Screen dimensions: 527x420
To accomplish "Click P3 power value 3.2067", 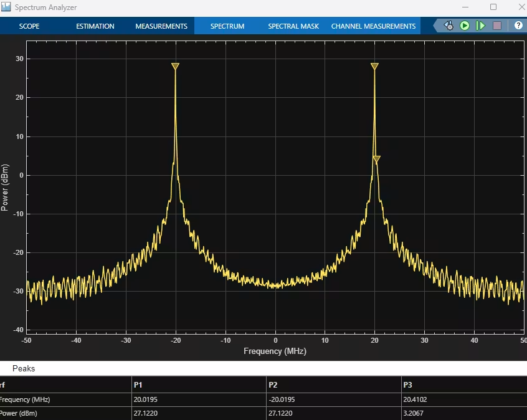I will [414, 413].
